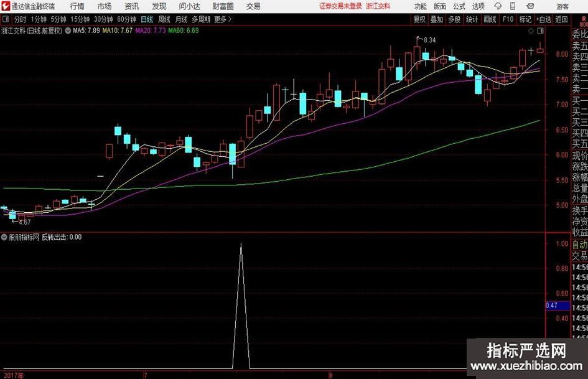Open the 市场 menu

[x=105, y=6]
